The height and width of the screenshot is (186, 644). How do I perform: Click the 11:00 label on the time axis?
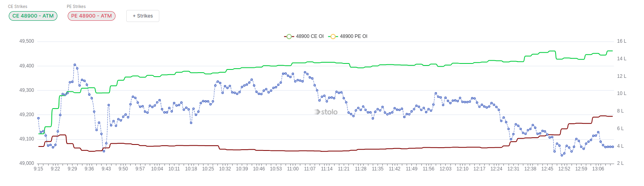[x=293, y=169]
